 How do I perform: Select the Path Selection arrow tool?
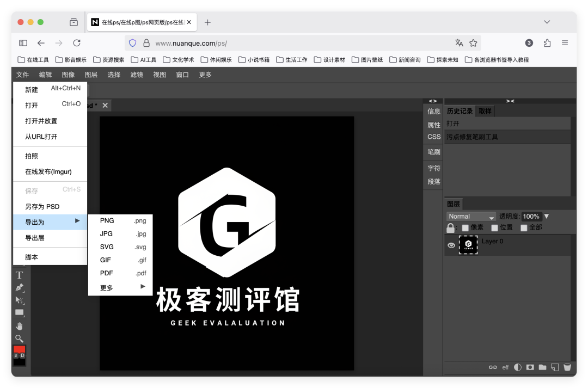[20, 300]
